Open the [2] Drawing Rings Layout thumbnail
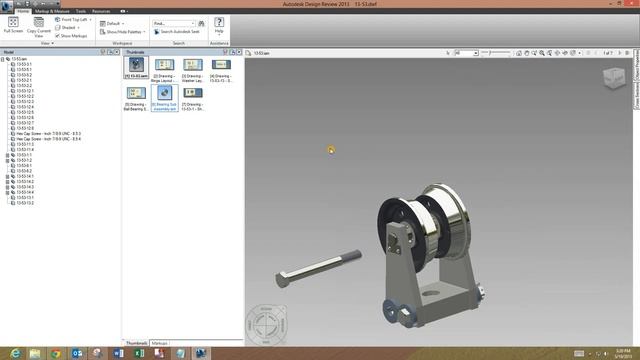The height and width of the screenshot is (360, 640). [x=164, y=71]
